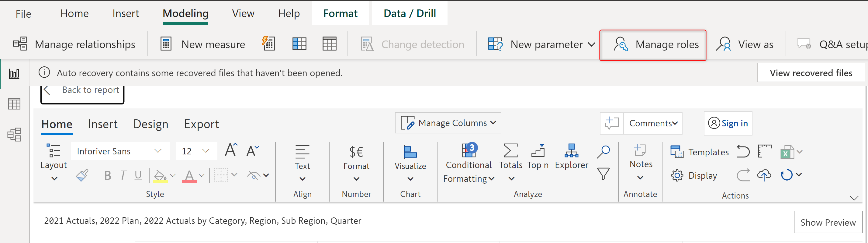The height and width of the screenshot is (243, 868).
Task: Click the Conditional Formatting icon
Action: click(x=469, y=150)
